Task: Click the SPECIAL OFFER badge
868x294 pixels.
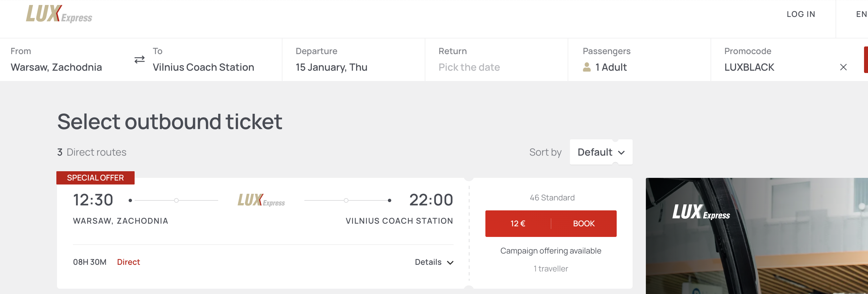Action: coord(95,178)
